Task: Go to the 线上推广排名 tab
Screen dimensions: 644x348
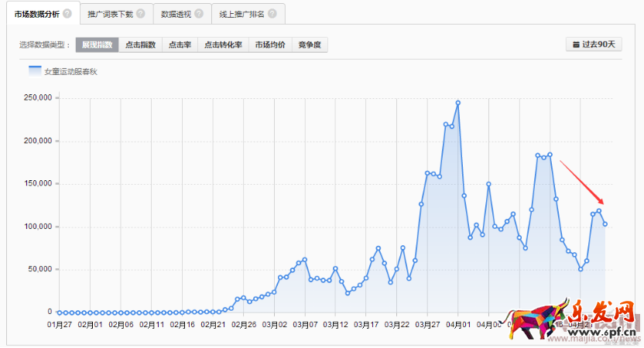Action: (x=242, y=14)
